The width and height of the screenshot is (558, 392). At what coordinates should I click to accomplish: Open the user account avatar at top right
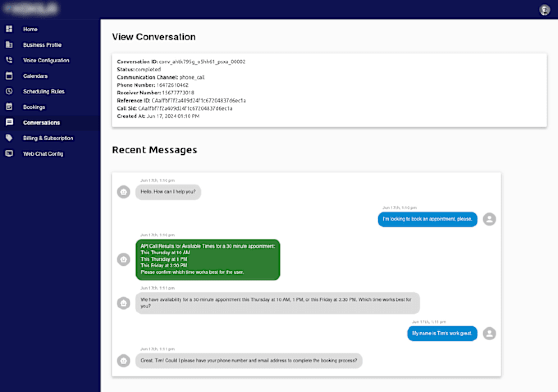(x=544, y=10)
